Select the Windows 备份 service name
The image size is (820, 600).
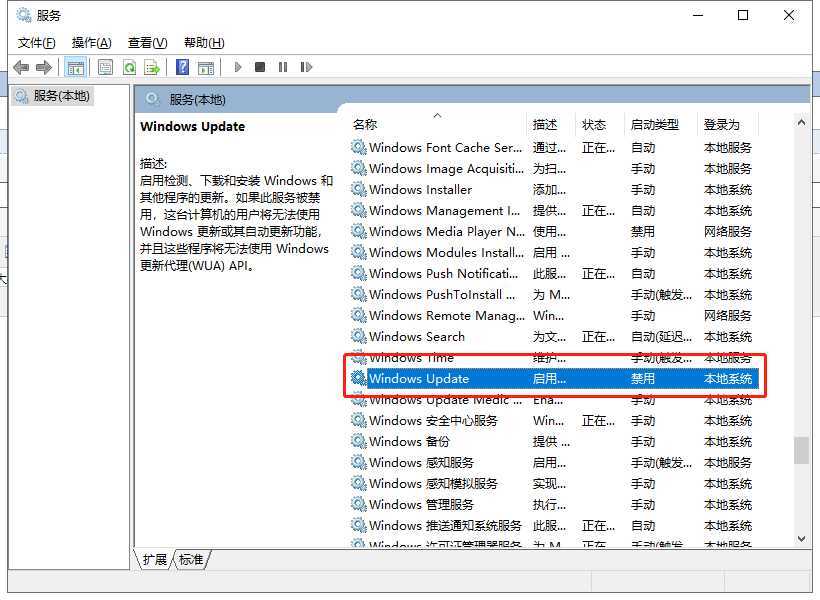(409, 441)
